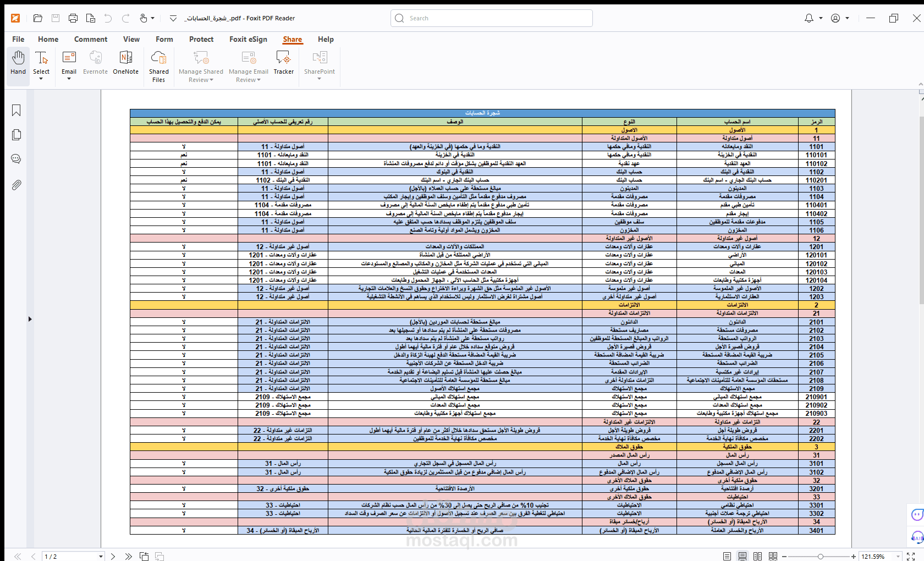Open Shared Files
Viewport: 924px width, 561px height.
pos(159,66)
